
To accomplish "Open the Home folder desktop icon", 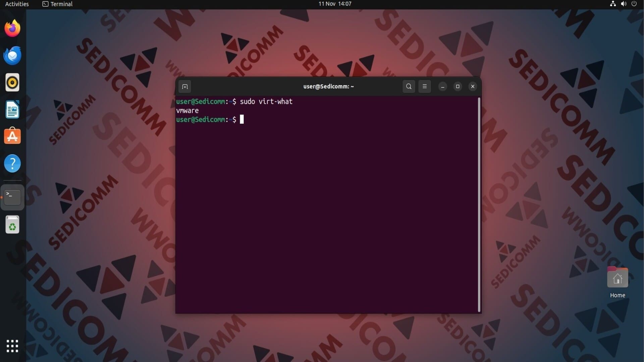I will pos(618,282).
